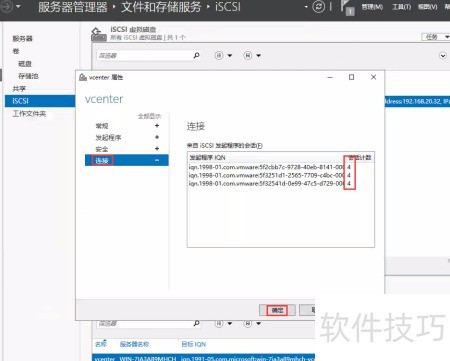Click the round chevron that expands the filter panel
This screenshot has width=450, height=361.
(x=443, y=56)
